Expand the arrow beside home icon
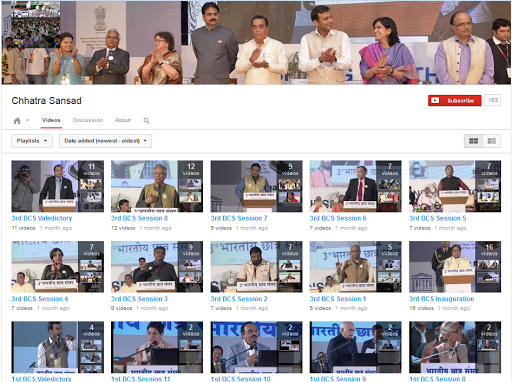 click(27, 120)
